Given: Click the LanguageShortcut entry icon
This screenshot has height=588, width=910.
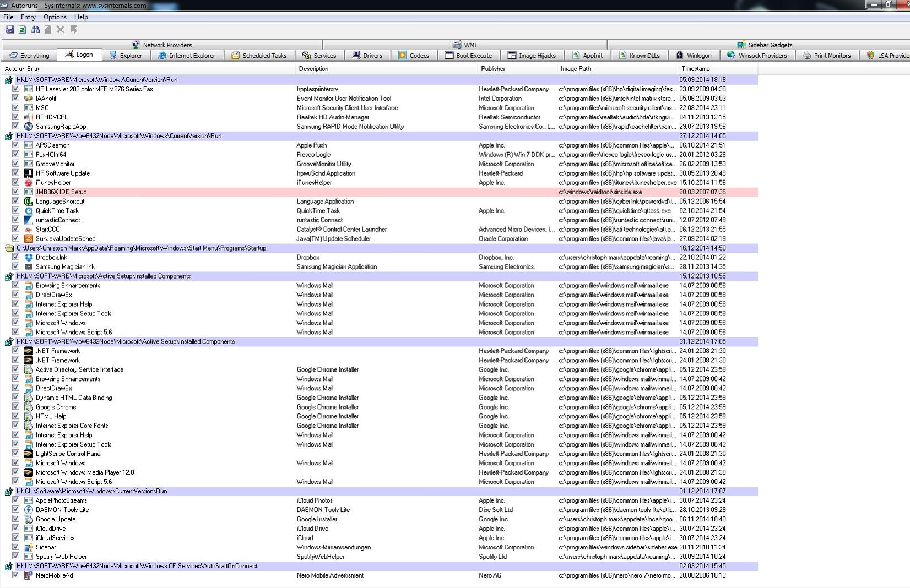Looking at the screenshot, I should [29, 202].
